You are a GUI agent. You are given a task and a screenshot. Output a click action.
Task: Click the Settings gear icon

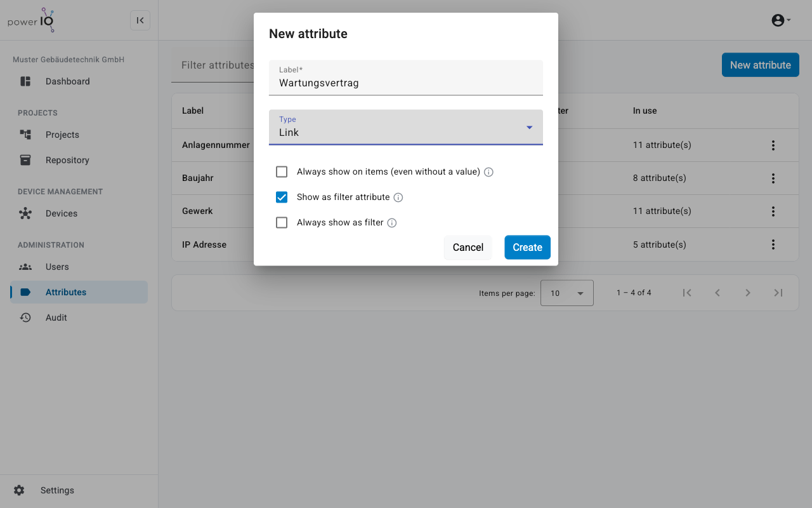point(19,490)
